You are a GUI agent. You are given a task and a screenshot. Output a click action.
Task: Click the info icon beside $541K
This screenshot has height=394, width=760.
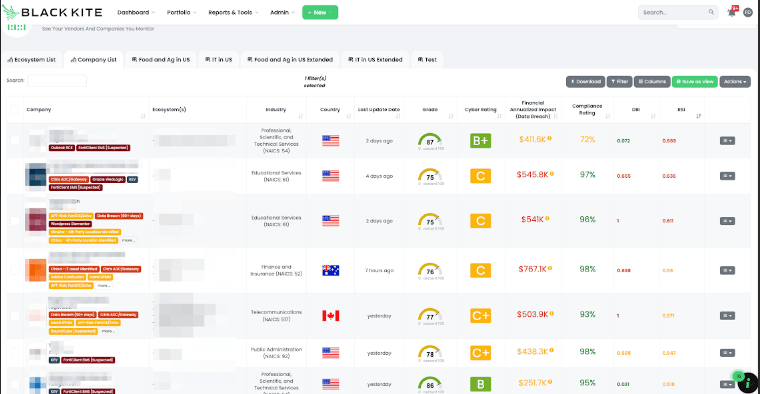pyautogui.click(x=547, y=219)
